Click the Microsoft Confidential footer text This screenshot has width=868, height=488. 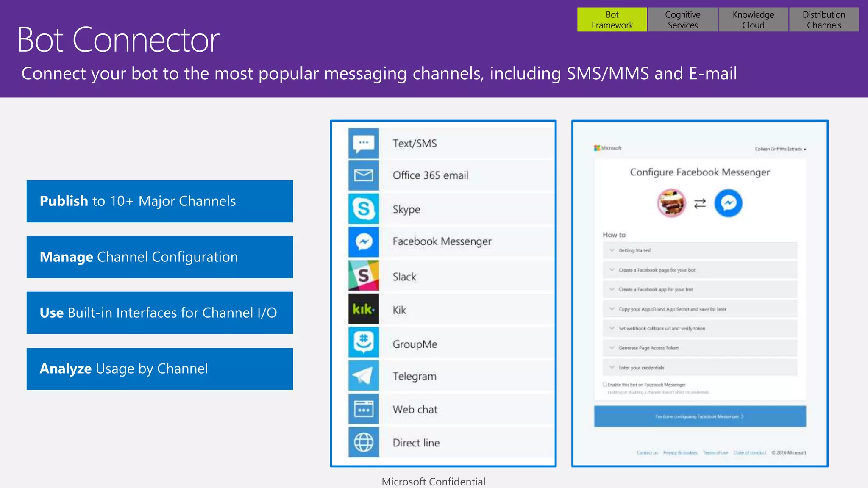coord(434,482)
